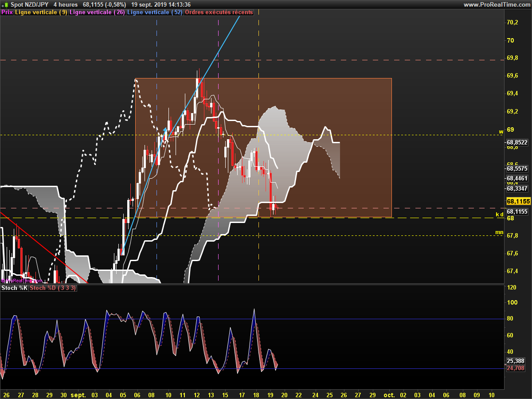This screenshot has width=532, height=399.
Task: Click the 70,2 price axis label
Action: pos(512,22)
